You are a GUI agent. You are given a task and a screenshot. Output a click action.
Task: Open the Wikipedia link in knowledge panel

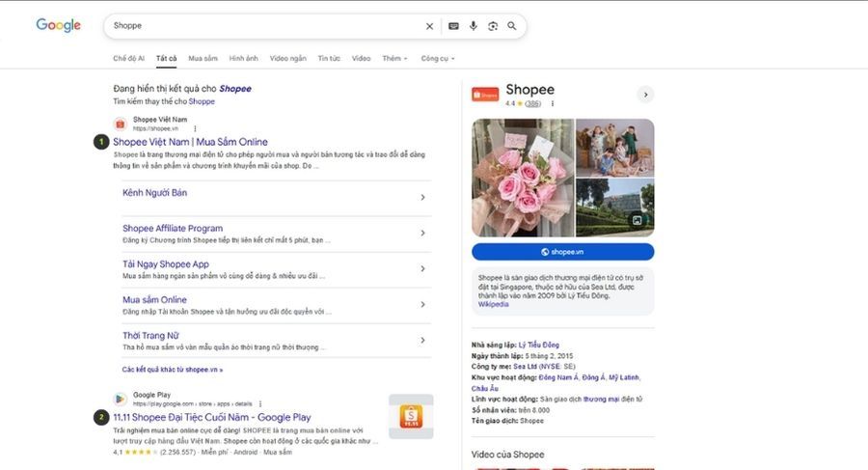click(493, 304)
